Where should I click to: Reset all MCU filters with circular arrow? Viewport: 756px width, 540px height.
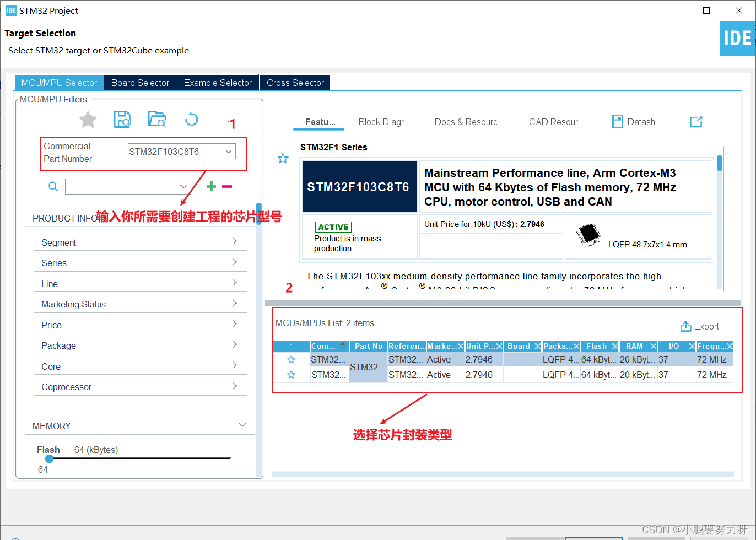(x=191, y=119)
